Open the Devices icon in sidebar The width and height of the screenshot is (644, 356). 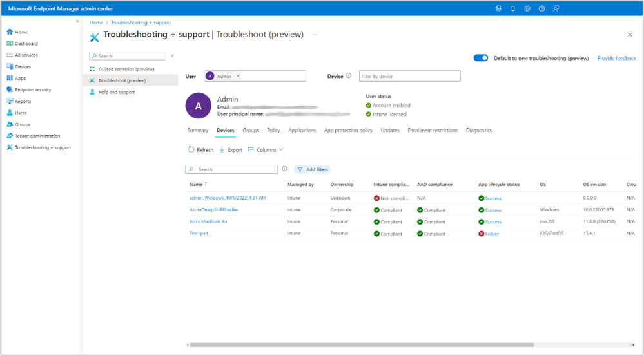(x=10, y=66)
